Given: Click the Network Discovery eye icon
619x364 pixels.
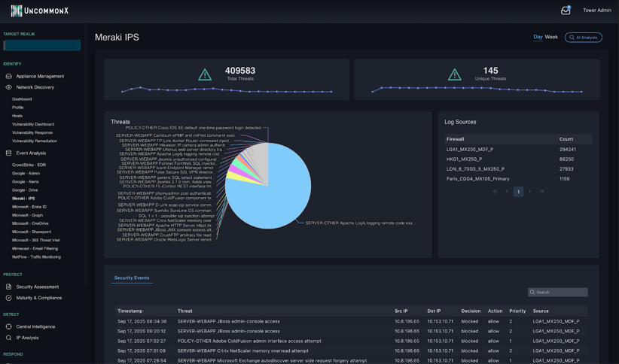Looking at the screenshot, I should click(x=9, y=87).
